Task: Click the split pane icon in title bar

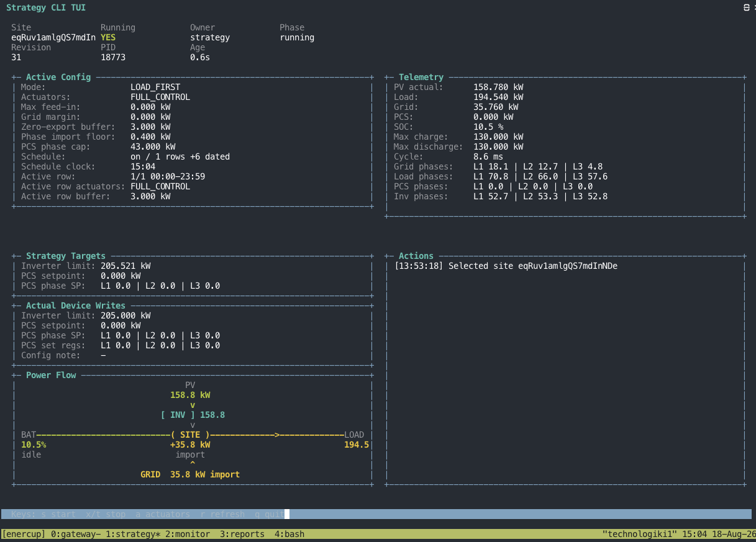Action: (746, 7)
